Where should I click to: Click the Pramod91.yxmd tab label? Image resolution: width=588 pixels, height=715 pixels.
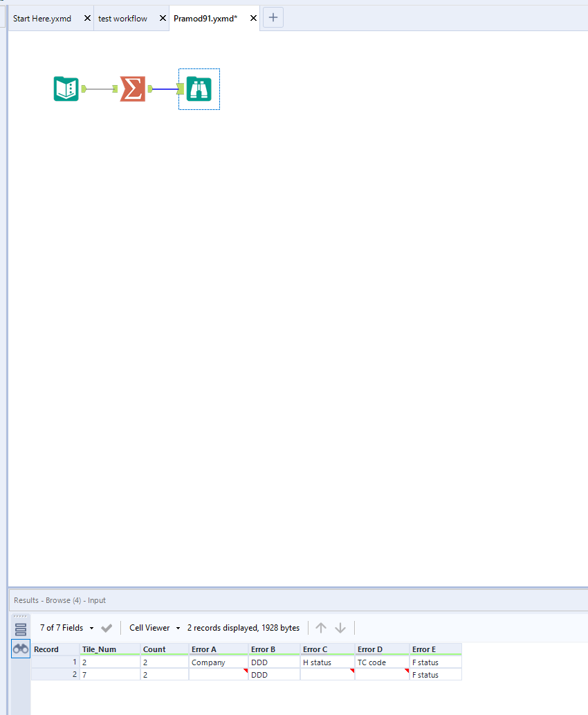[x=206, y=19]
